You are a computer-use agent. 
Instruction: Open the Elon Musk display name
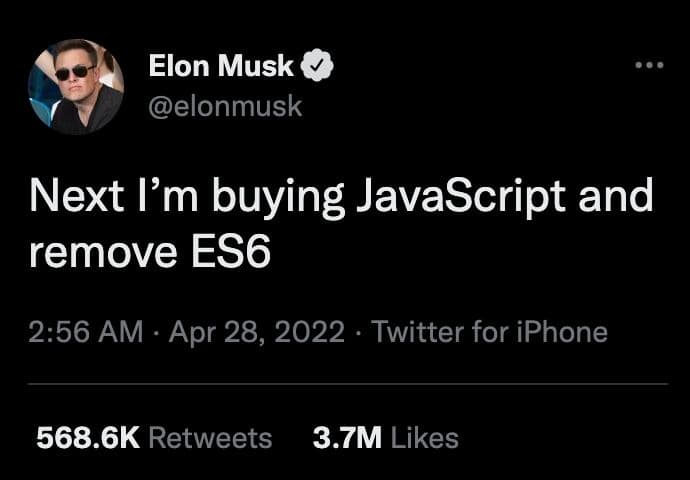pyautogui.click(x=221, y=66)
